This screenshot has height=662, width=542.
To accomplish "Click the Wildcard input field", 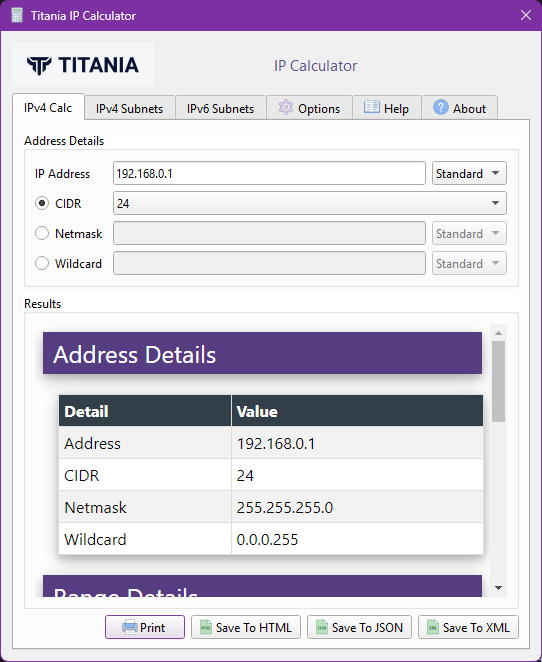I will tap(269, 263).
